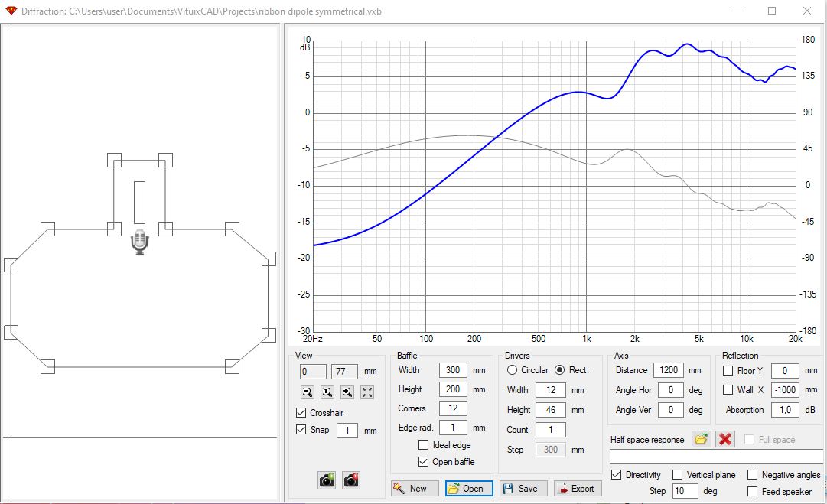Select the microphone marker on the baffle
This screenshot has width=827, height=504.
coord(140,242)
